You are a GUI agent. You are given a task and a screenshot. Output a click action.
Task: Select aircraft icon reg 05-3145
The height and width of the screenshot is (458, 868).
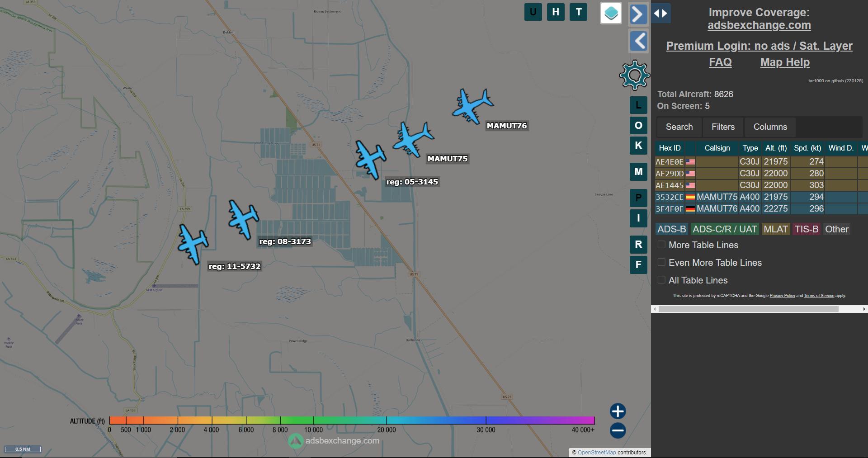coord(371,159)
